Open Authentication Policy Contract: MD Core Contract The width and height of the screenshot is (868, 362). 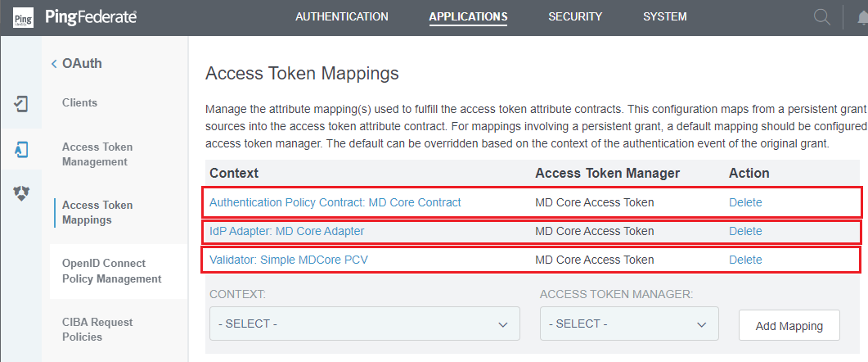(x=335, y=202)
